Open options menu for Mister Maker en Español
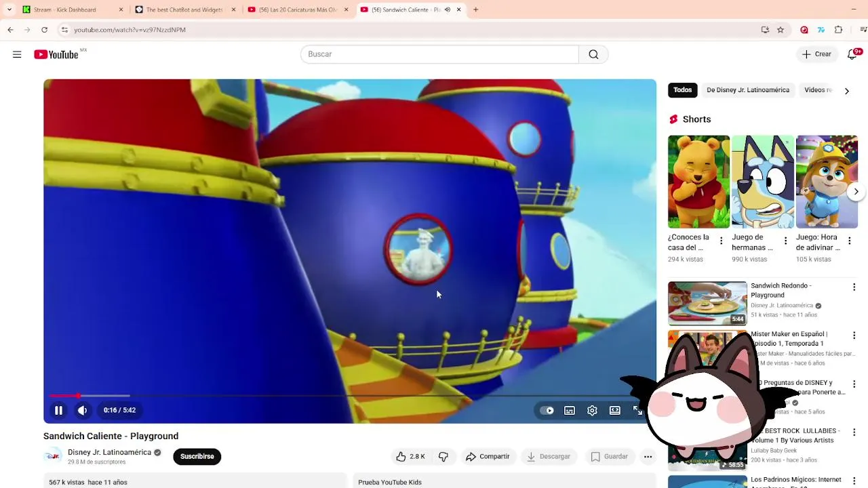The width and height of the screenshot is (868, 488). [x=854, y=335]
